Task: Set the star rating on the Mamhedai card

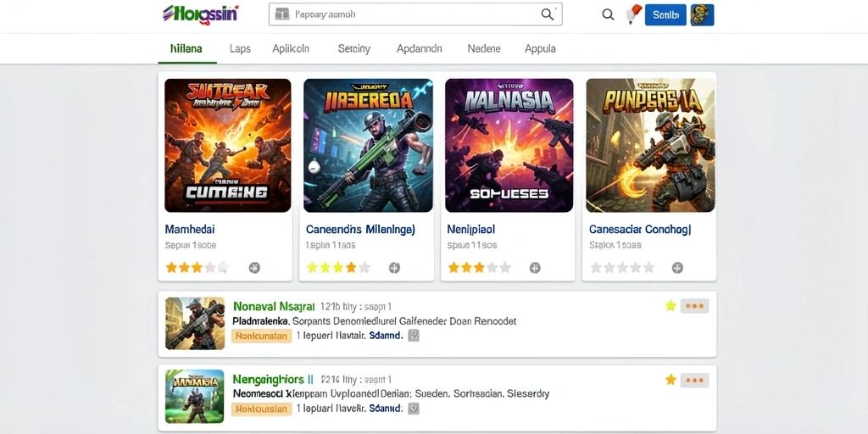Action: coord(197,268)
